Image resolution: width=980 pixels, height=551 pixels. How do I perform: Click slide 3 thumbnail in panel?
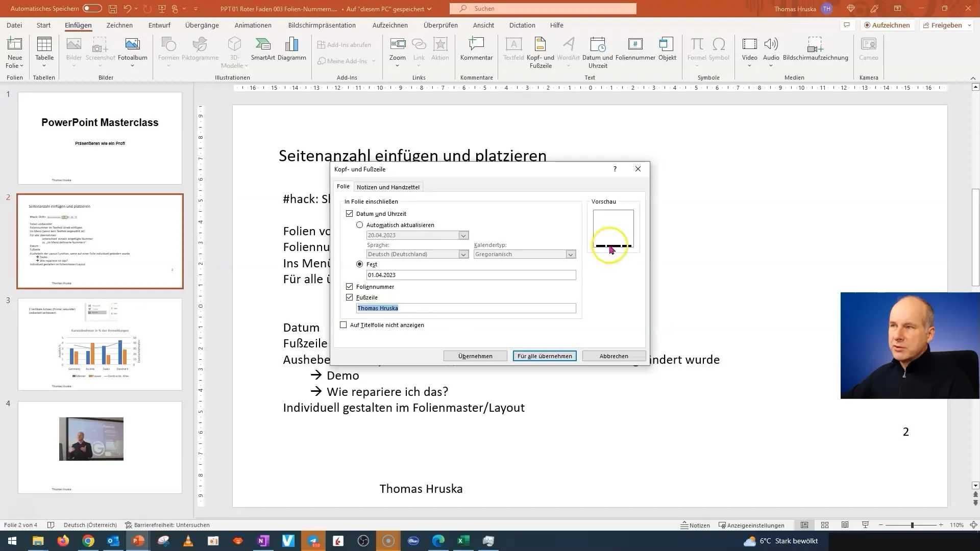(x=100, y=344)
